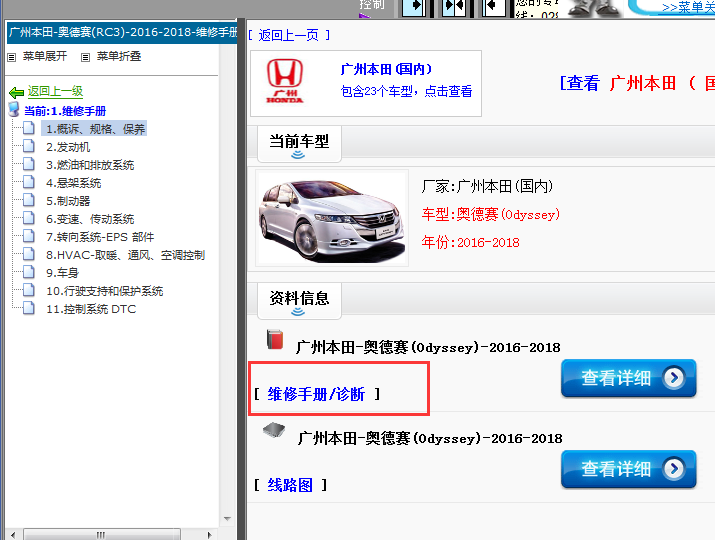715x540 pixels.
Task: Click the page icon next to 5.制动器
Action: click(29, 200)
